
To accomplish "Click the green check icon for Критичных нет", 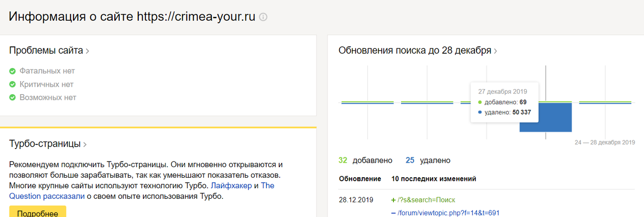I will 13,85.
